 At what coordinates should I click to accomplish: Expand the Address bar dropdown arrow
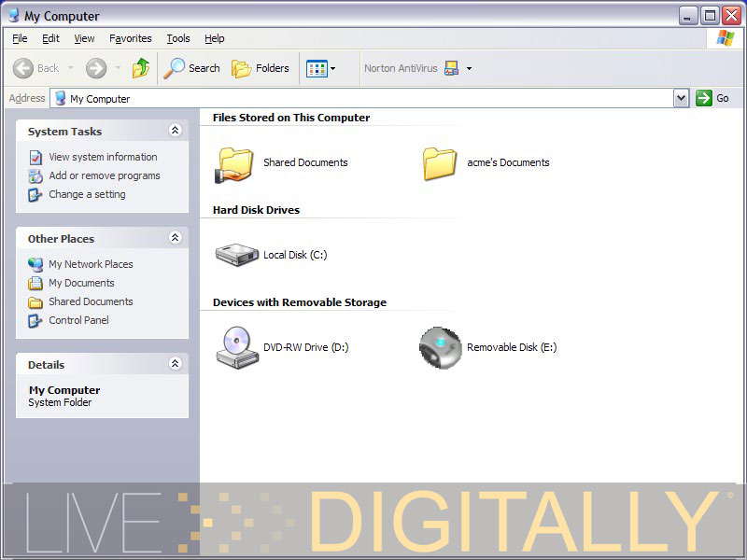681,98
